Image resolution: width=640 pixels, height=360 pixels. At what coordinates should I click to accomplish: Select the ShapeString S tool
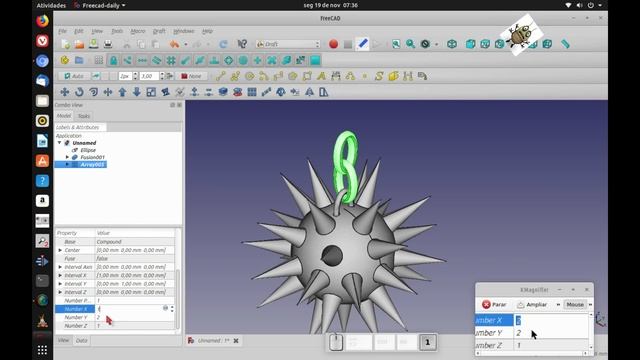(379, 76)
